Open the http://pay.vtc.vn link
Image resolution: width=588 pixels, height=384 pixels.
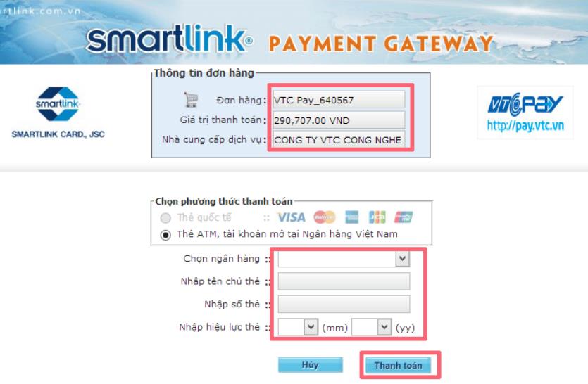[x=525, y=125]
